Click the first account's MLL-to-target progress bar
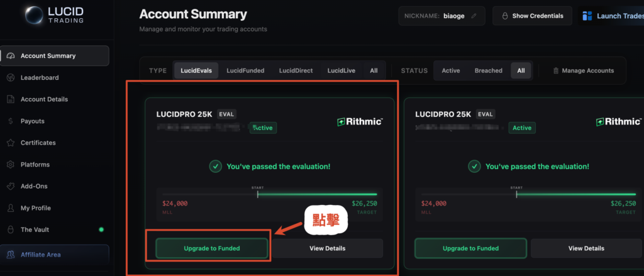The image size is (644, 276). pyautogui.click(x=269, y=194)
